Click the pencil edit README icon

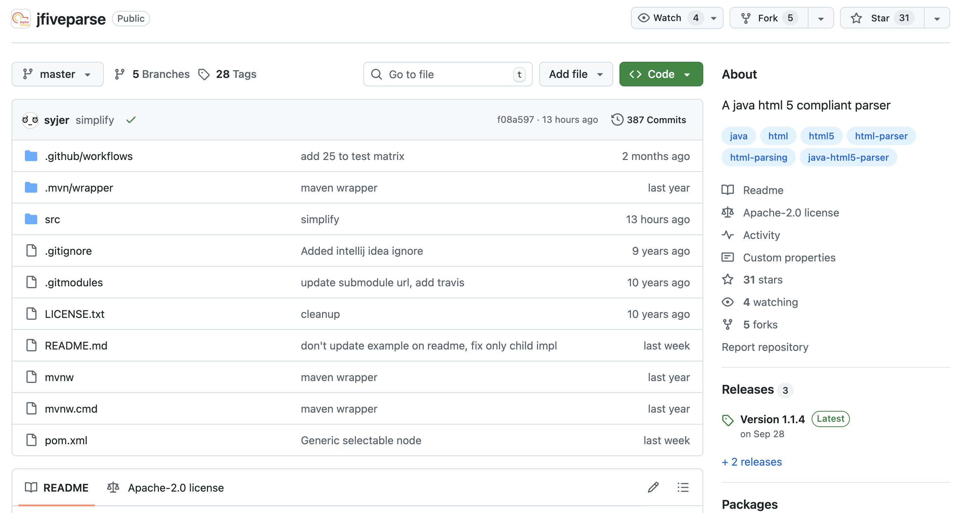pos(653,487)
